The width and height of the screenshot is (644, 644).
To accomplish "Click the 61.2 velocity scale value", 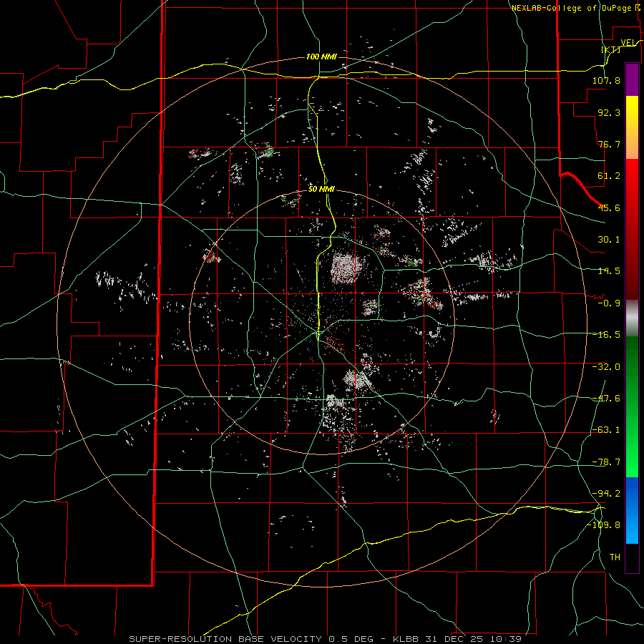I will pos(609,176).
